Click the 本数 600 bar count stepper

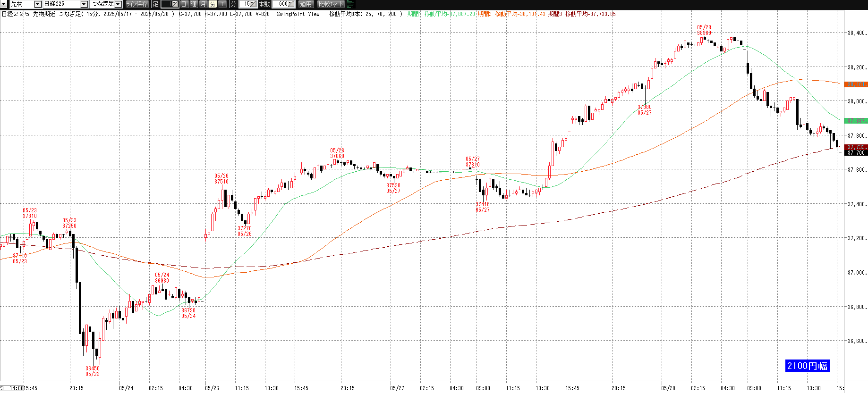point(283,4)
